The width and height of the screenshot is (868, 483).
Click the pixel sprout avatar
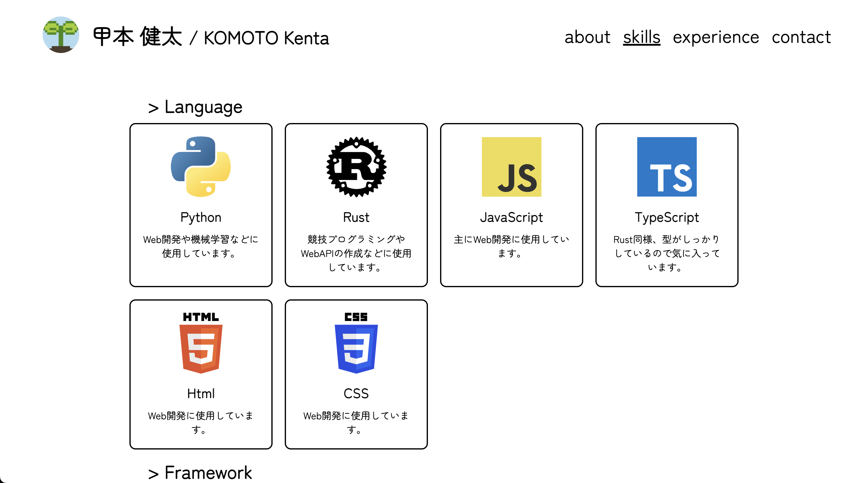61,35
